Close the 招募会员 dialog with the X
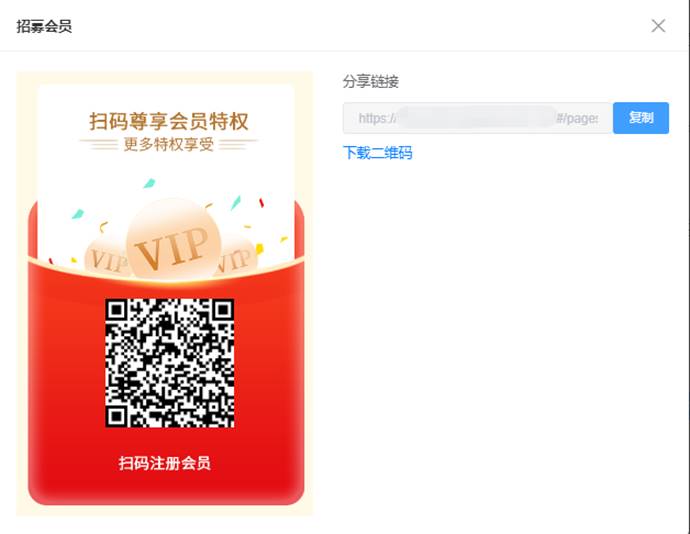 (x=658, y=26)
